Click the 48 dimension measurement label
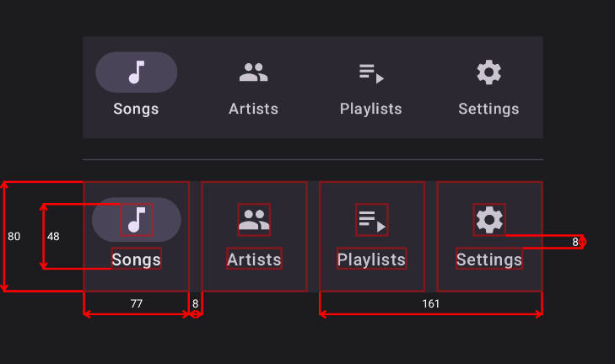Viewport: 615px width, 364px height. point(53,236)
